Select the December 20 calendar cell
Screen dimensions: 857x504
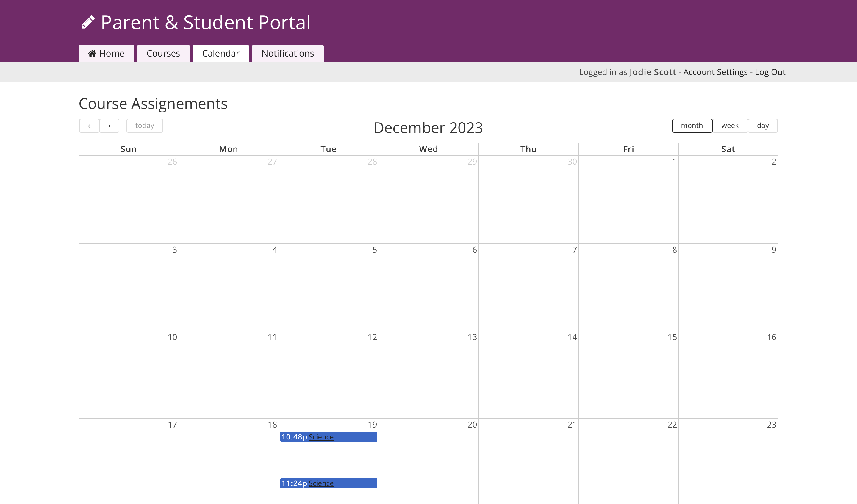coord(428,461)
